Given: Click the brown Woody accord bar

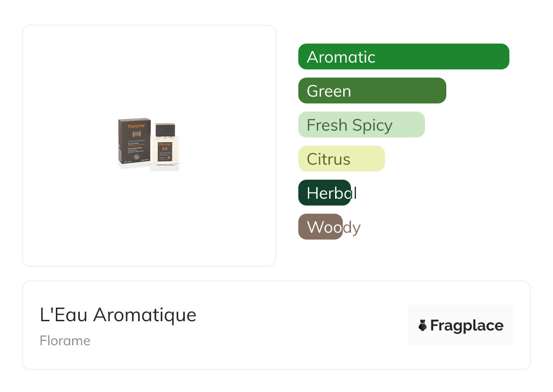Looking at the screenshot, I should [321, 227].
